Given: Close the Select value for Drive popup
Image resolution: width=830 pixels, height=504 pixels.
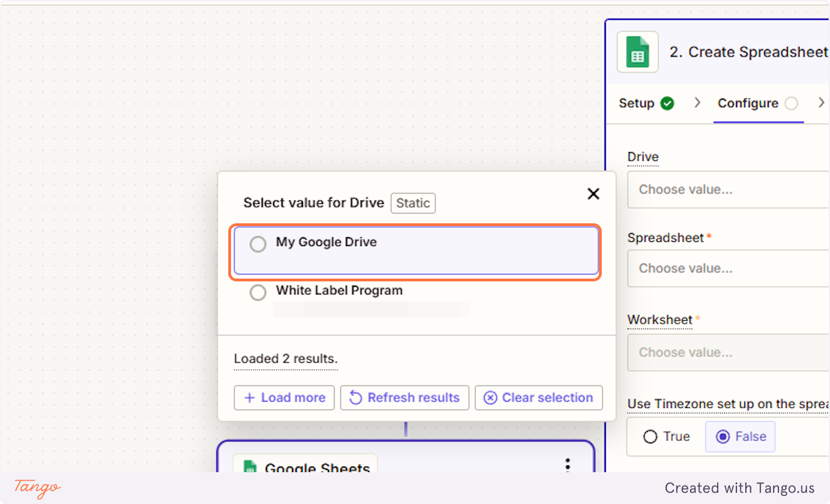Looking at the screenshot, I should coord(593,194).
